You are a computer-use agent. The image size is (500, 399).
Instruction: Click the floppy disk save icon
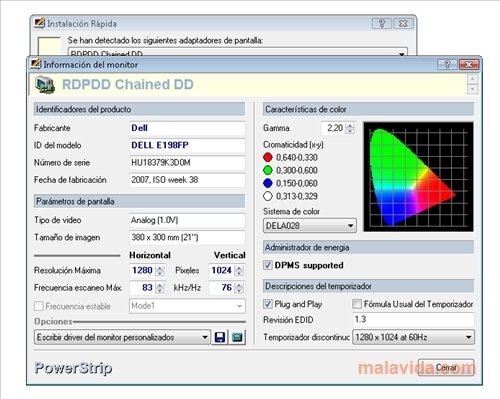point(220,337)
